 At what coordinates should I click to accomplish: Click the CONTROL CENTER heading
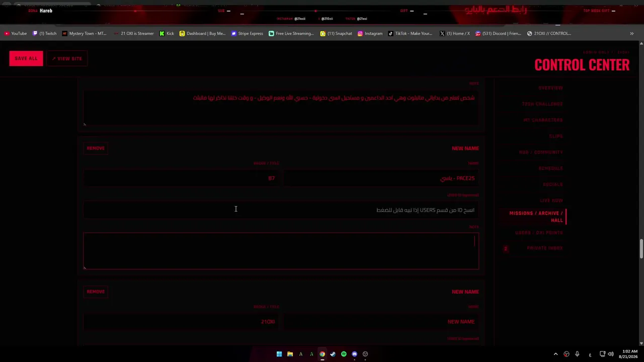[582, 65]
